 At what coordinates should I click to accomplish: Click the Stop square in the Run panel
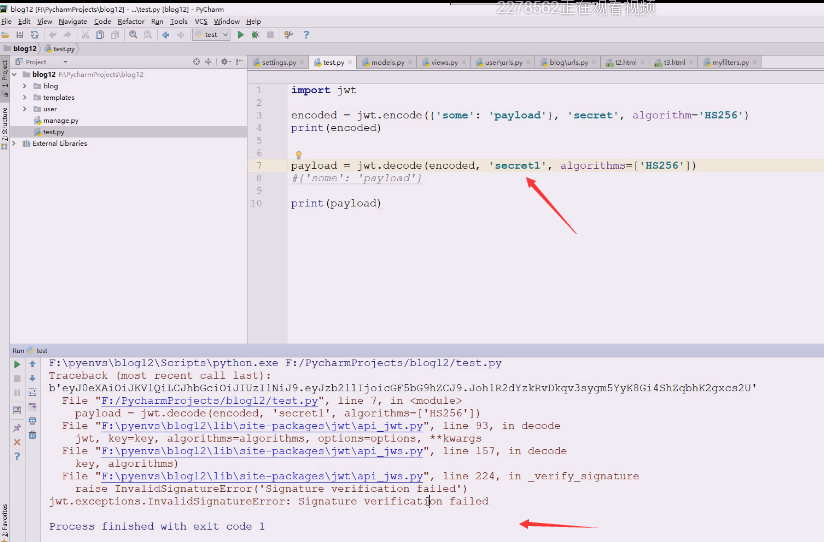click(x=17, y=379)
